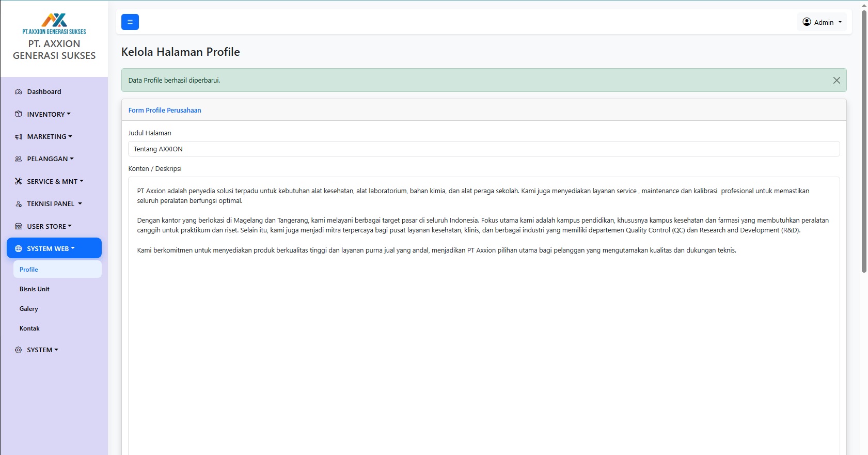Click the Dashboard speedometer icon
The height and width of the screenshot is (455, 868).
pyautogui.click(x=19, y=92)
